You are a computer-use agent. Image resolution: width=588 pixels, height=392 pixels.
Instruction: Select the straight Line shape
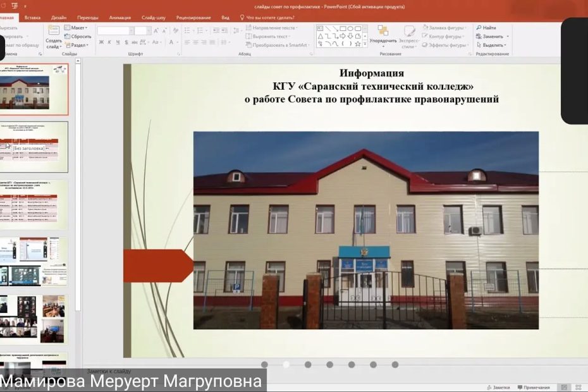click(x=328, y=28)
